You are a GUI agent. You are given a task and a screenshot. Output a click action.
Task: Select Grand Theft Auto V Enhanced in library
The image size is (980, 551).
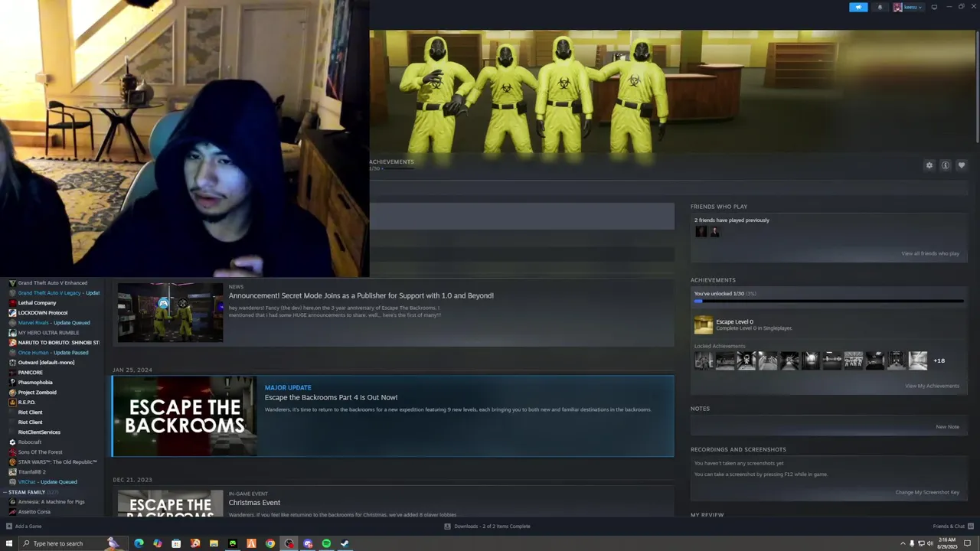(x=52, y=283)
